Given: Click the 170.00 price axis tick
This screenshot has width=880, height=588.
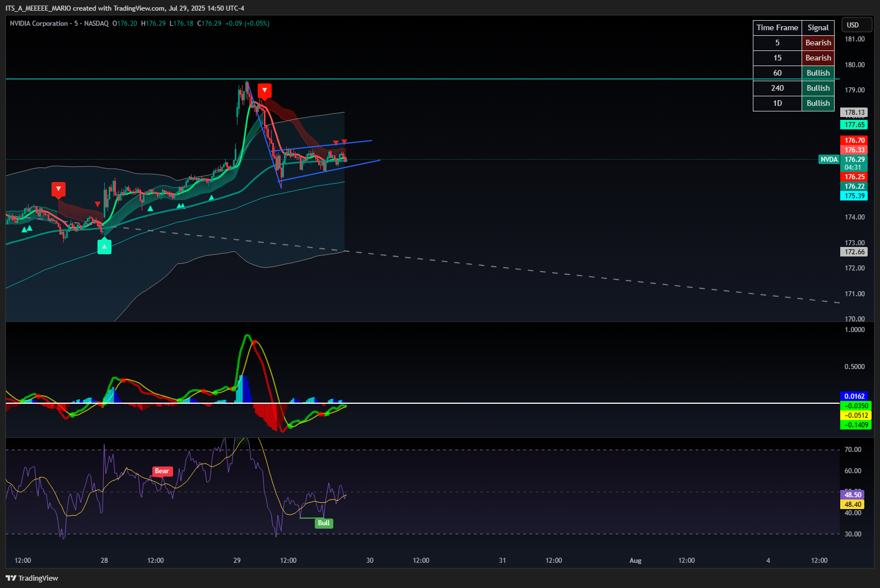Looking at the screenshot, I should [855, 319].
